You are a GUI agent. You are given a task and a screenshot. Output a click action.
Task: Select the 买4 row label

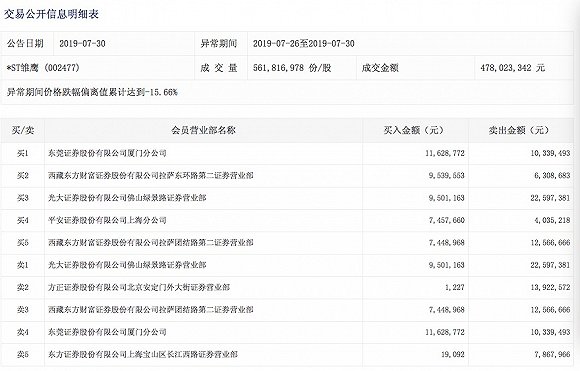(23, 220)
